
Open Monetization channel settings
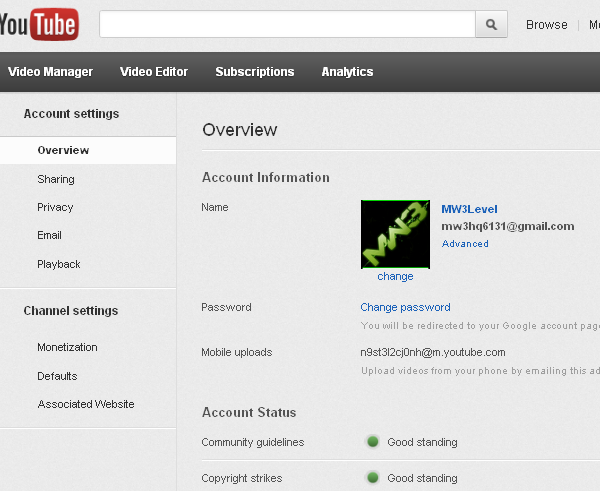pyautogui.click(x=67, y=347)
